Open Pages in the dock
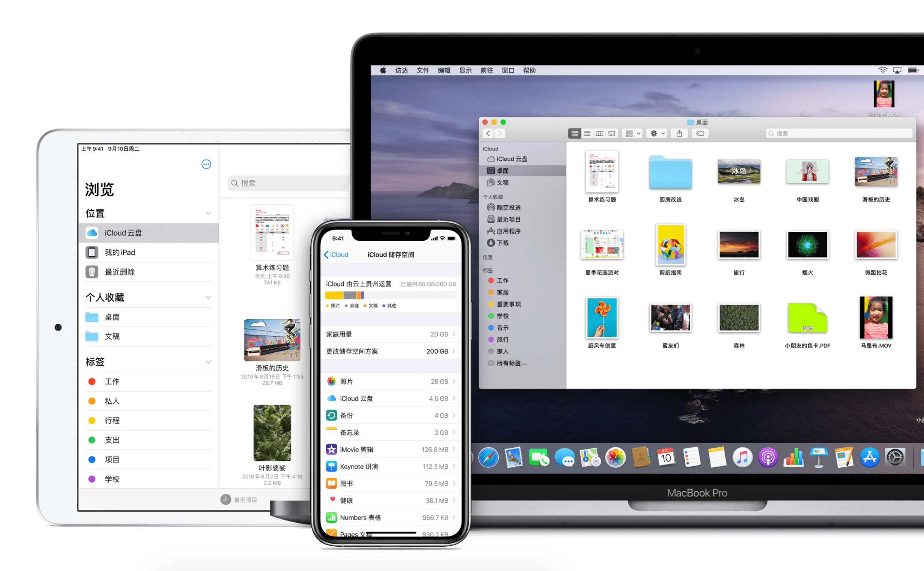The image size is (924, 571). tap(844, 458)
